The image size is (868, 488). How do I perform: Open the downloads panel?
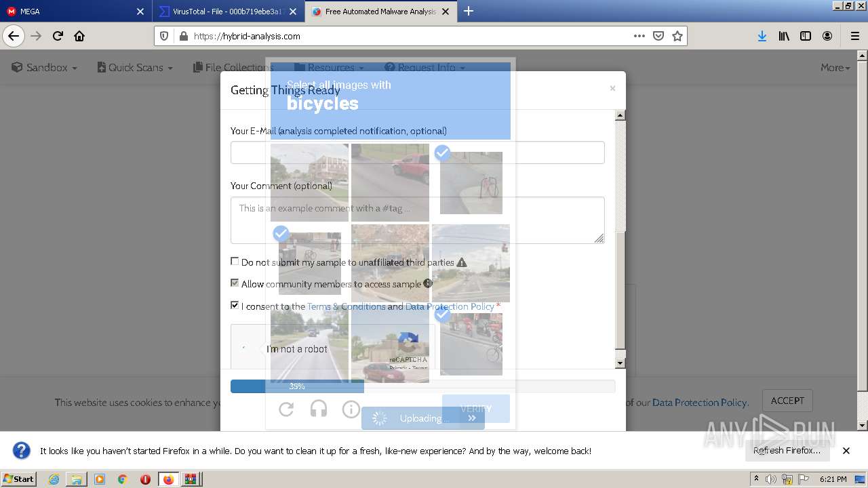(762, 36)
